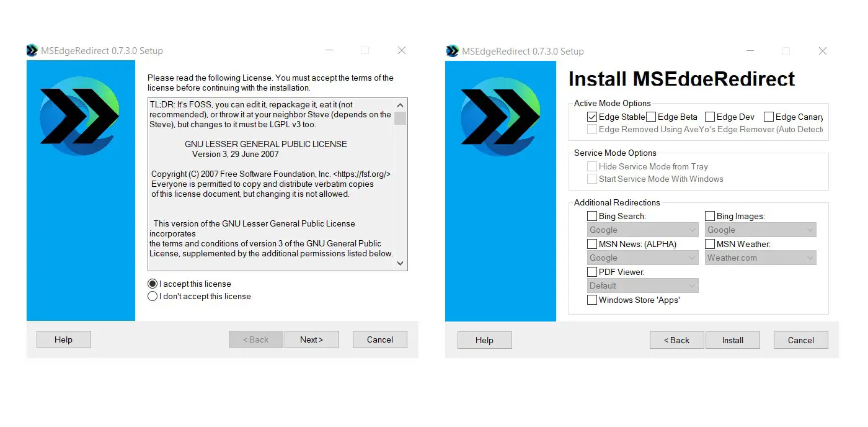The height and width of the screenshot is (427, 868).
Task: Enable the Edge Beta checkbox
Action: click(x=651, y=117)
